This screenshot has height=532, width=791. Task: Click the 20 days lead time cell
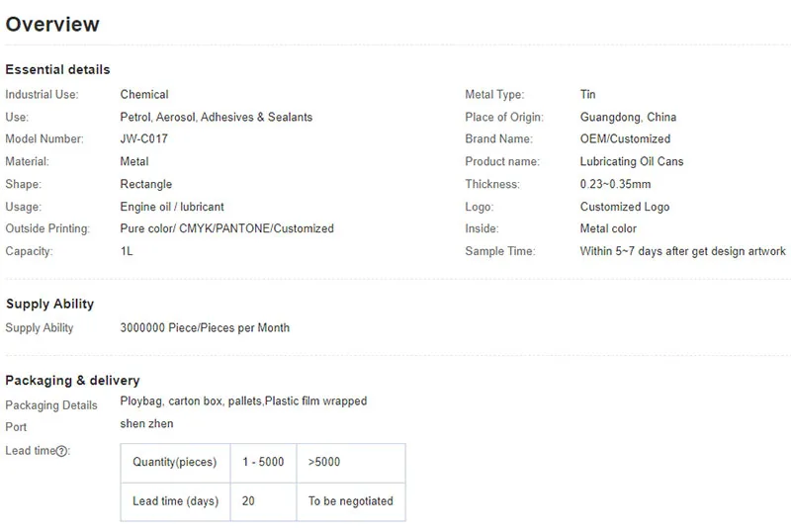click(248, 501)
